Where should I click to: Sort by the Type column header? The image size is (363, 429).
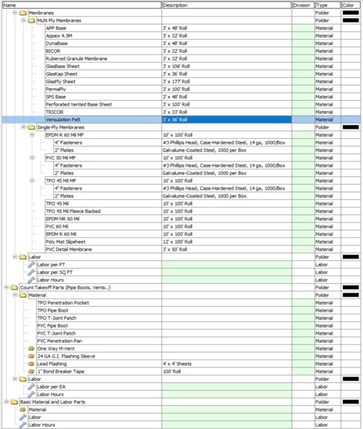pyautogui.click(x=328, y=5)
